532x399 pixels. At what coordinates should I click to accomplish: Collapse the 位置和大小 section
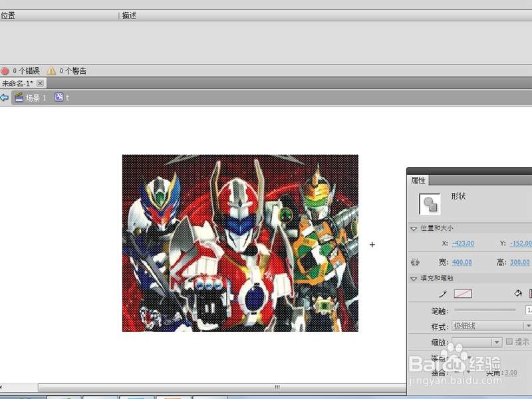coord(413,228)
